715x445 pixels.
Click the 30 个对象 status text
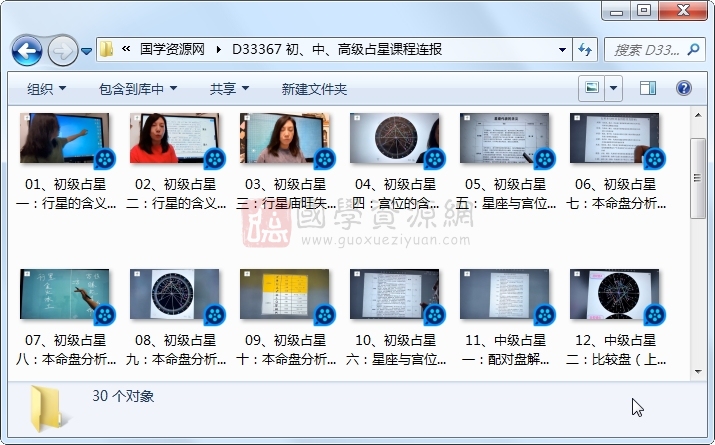[123, 396]
